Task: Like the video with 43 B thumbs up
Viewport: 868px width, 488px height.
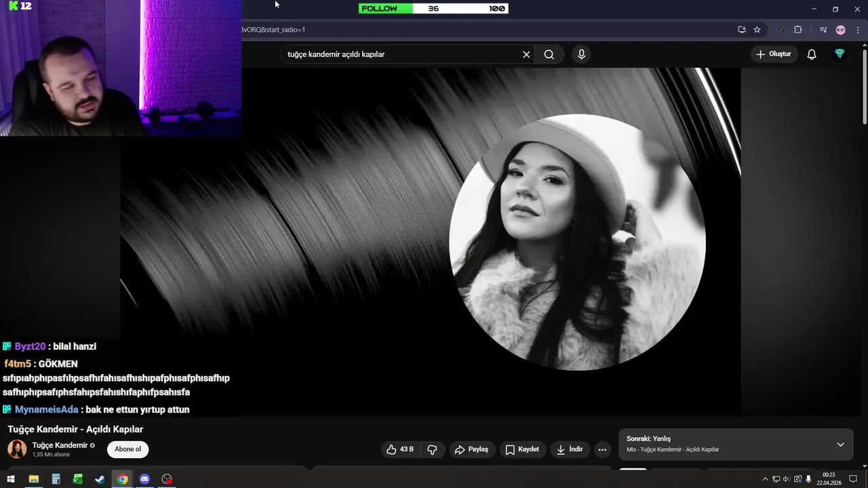Action: (399, 449)
